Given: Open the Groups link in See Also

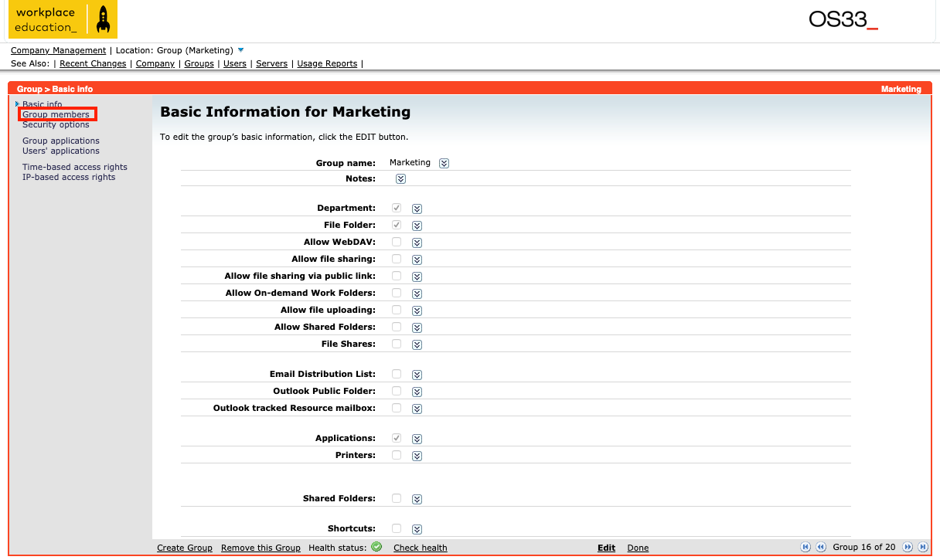Looking at the screenshot, I should pyautogui.click(x=199, y=63).
